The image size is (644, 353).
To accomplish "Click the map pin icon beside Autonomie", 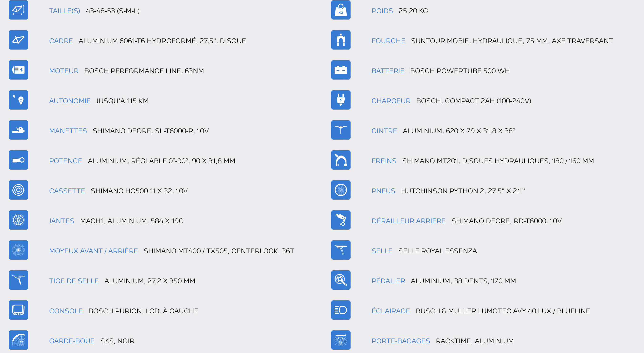I will (x=18, y=100).
